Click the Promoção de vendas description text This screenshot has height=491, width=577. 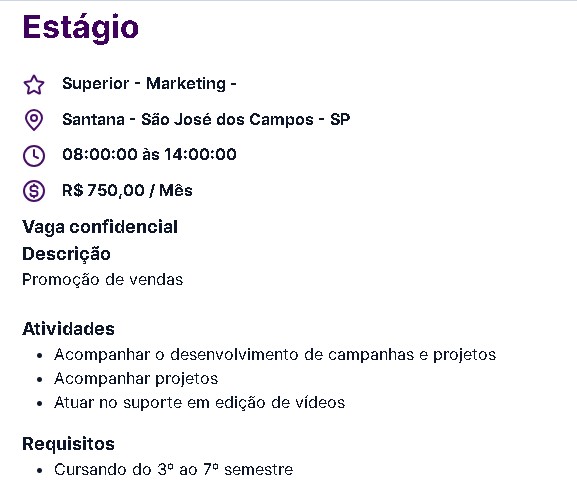pos(103,280)
